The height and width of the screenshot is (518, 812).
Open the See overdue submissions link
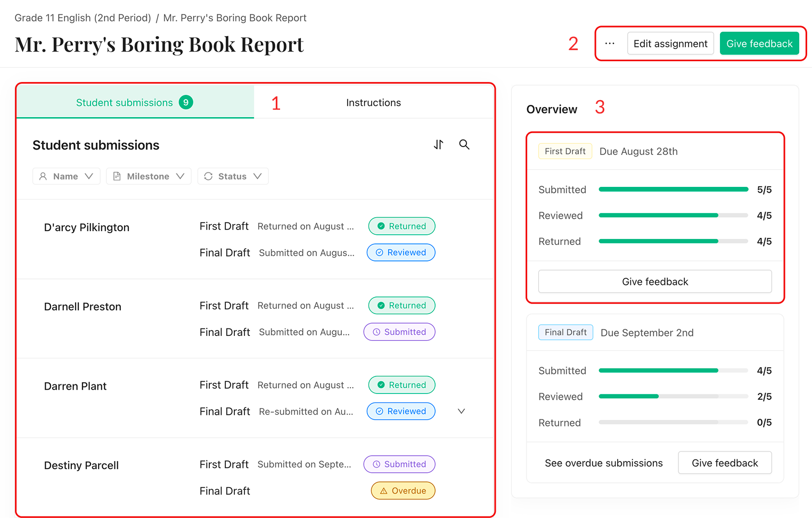point(604,463)
